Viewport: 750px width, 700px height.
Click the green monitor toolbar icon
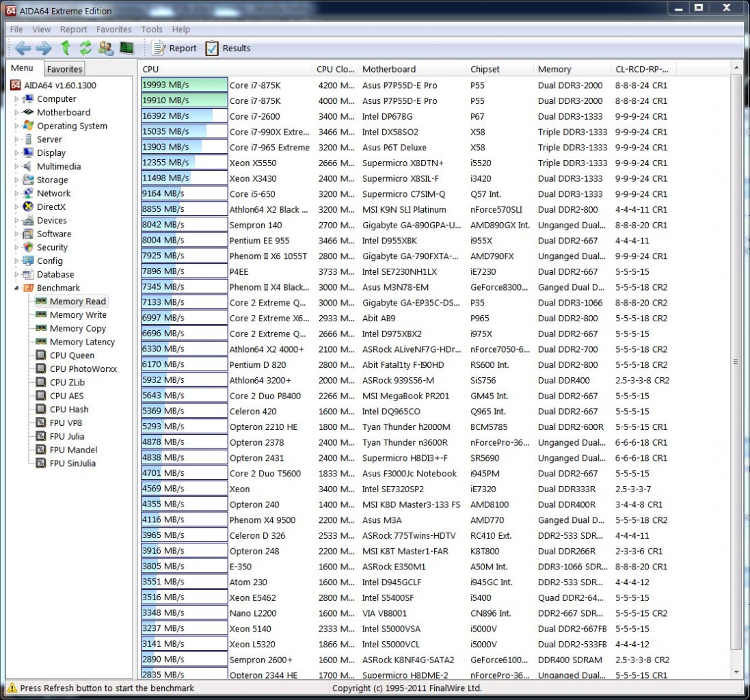click(126, 48)
